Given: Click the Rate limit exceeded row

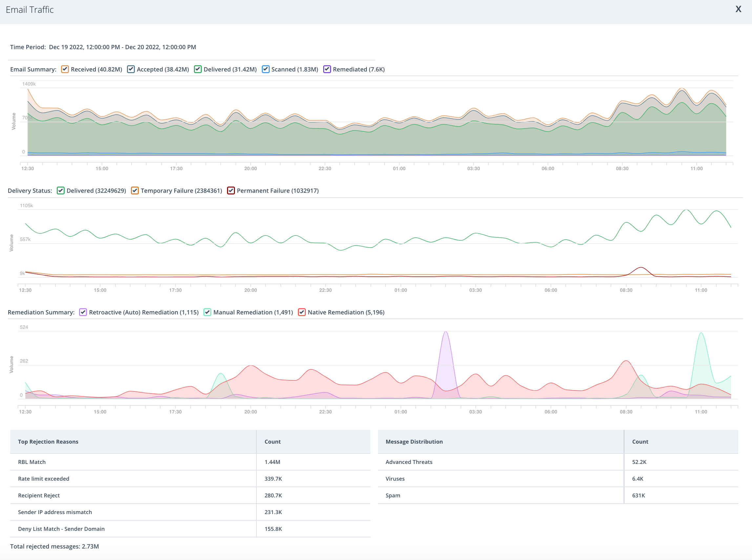Looking at the screenshot, I should 190,479.
